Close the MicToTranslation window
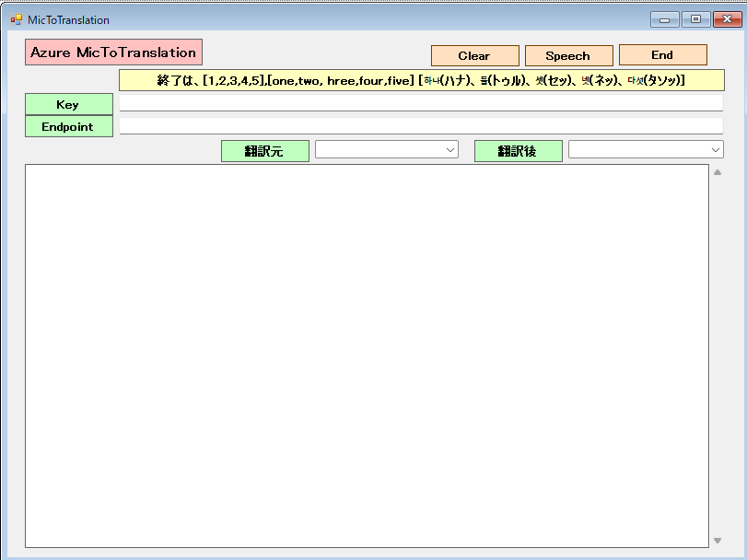Screen dimensions: 747x560 coord(725,19)
